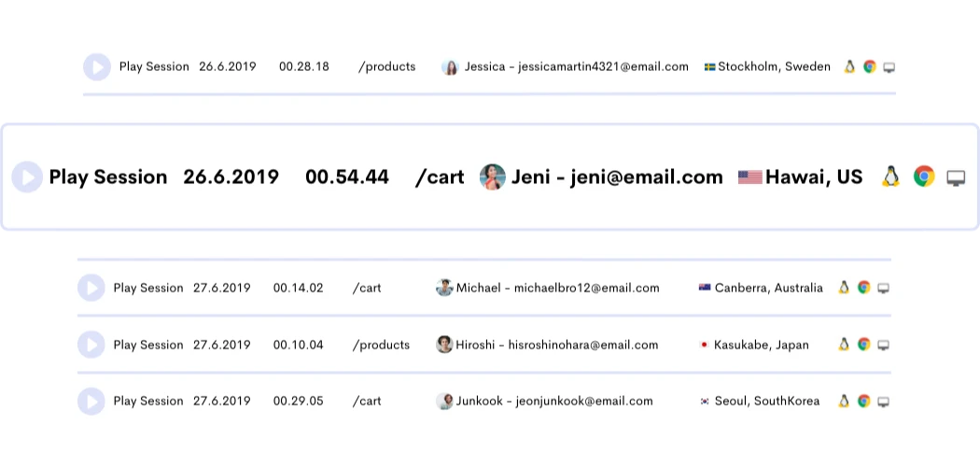Play Hiroshi's recorded session
This screenshot has width=980, height=468.
pos(91,345)
